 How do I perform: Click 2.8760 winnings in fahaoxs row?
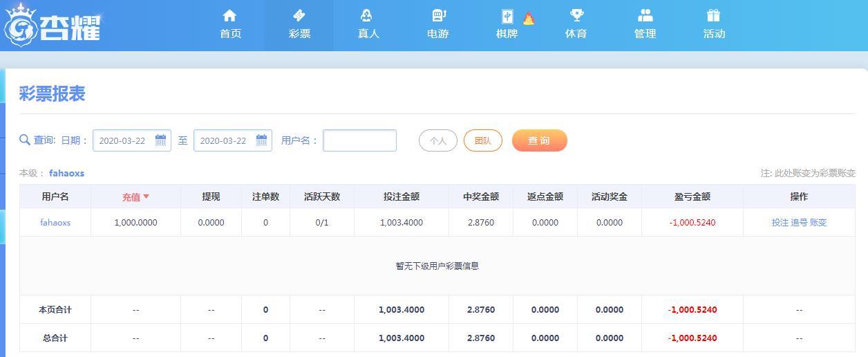point(481,223)
